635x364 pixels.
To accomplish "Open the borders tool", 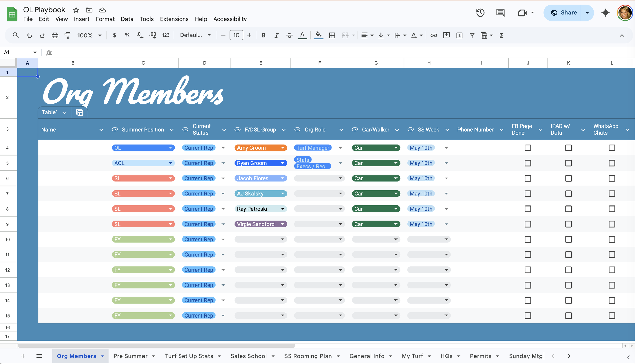I will (332, 35).
